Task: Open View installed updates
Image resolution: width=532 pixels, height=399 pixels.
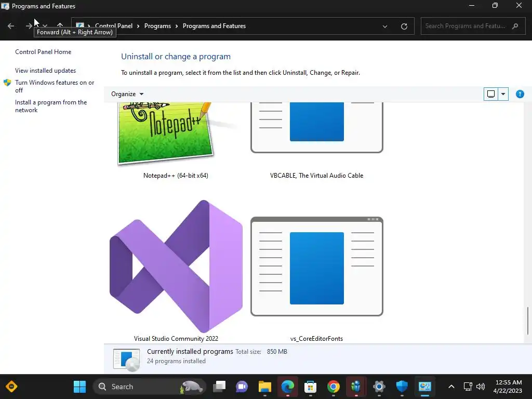Action: point(46,71)
